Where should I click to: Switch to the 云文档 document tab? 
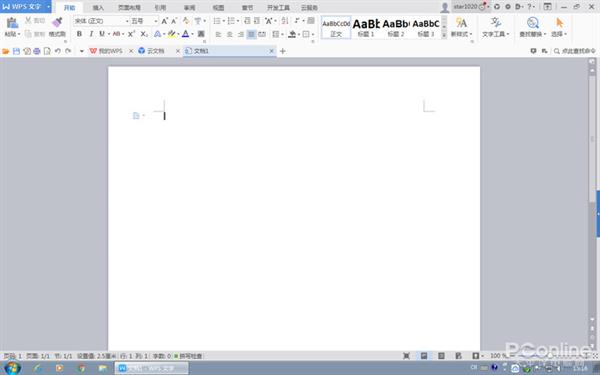pyautogui.click(x=155, y=51)
